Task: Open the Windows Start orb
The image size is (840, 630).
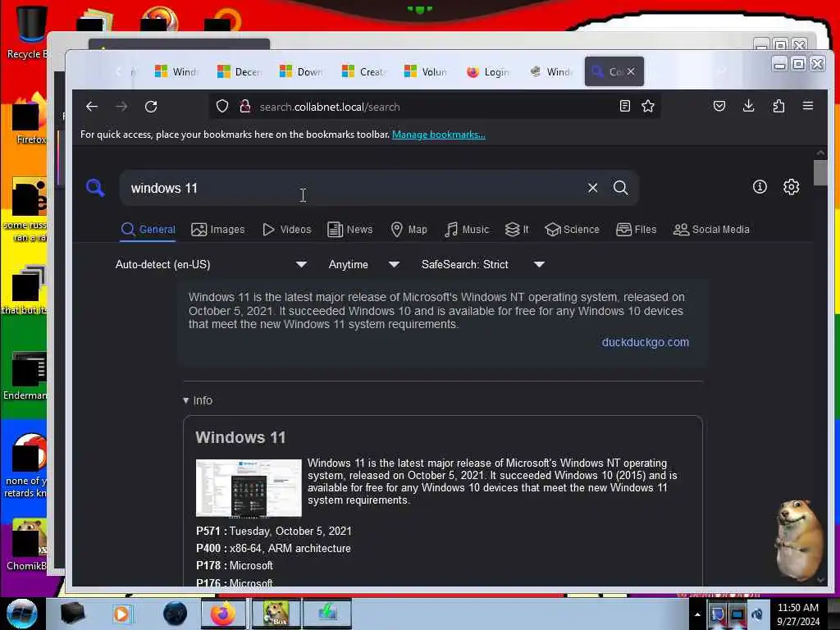Action: [x=21, y=614]
